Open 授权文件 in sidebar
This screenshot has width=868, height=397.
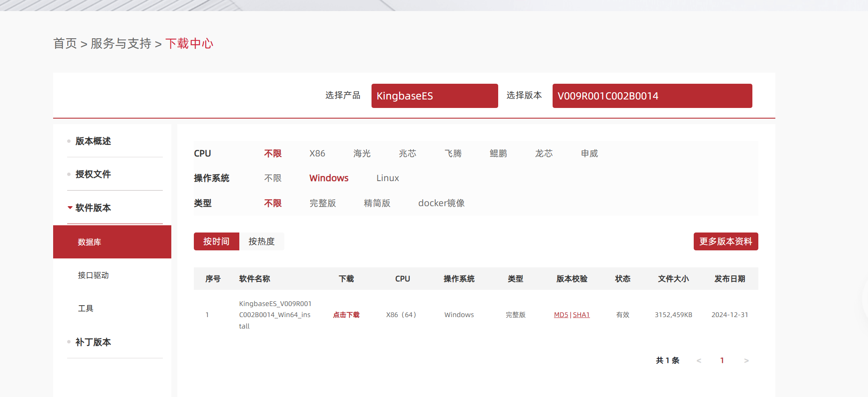[x=93, y=174]
